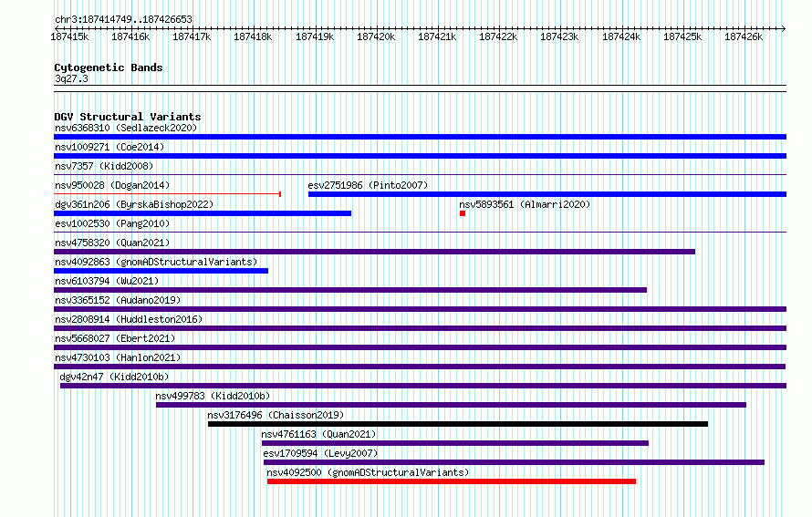Click nsv3176496 (Chaisson2019) label
Viewport: 812px width, 517px height.
[276, 415]
